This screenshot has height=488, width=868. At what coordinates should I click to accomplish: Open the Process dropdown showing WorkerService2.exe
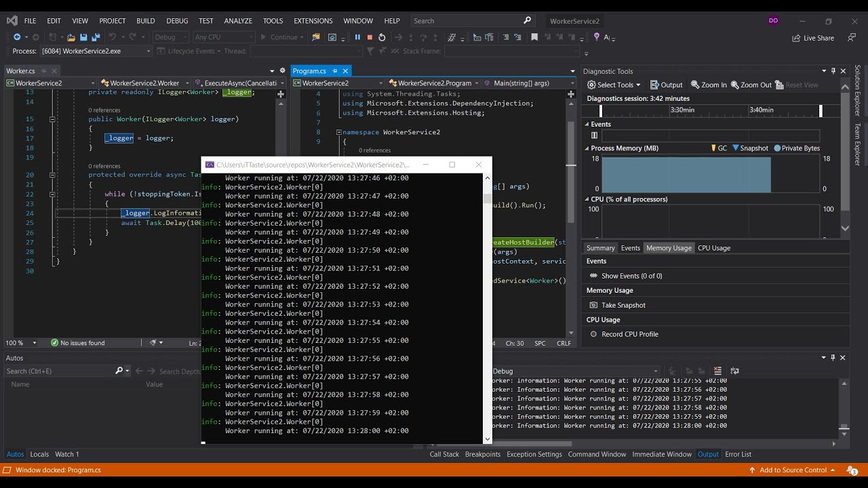[96, 51]
